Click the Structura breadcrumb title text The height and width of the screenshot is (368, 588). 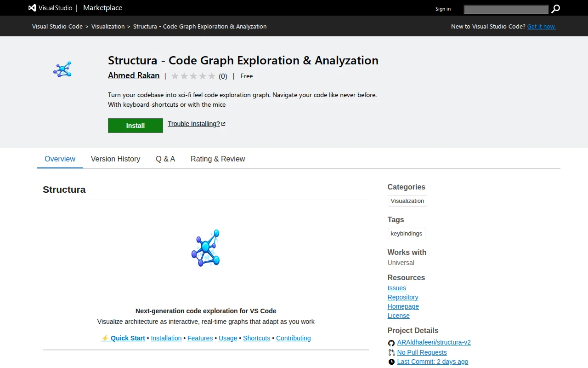pyautogui.click(x=200, y=27)
